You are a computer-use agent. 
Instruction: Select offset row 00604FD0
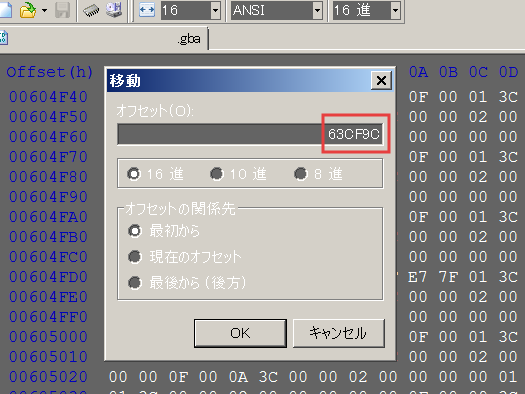click(48, 277)
